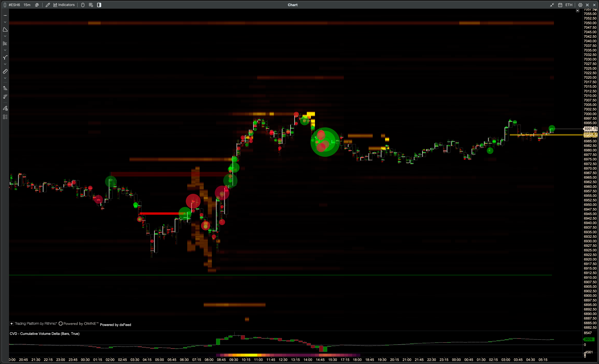Expand the chevron below the triangle tool

[x=5, y=36]
